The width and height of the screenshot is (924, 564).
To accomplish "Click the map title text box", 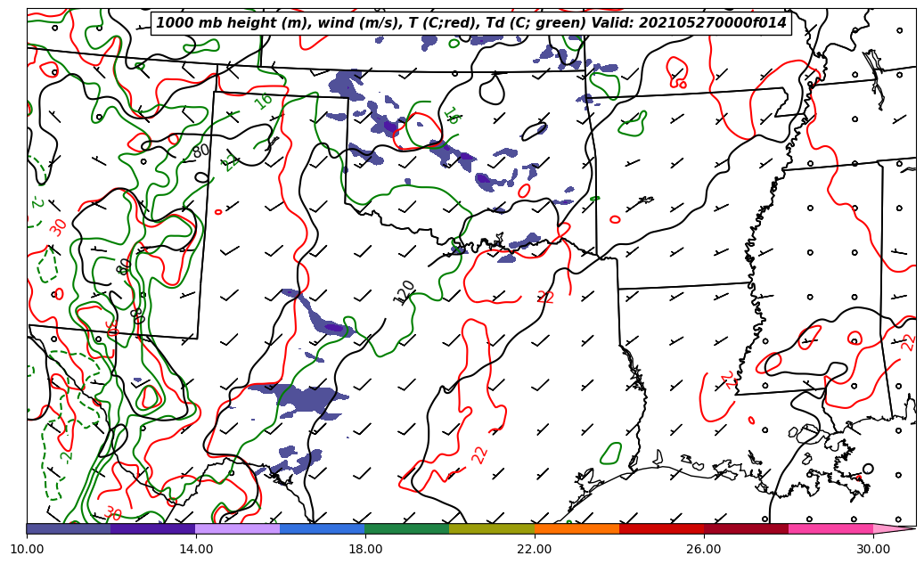I will point(470,23).
